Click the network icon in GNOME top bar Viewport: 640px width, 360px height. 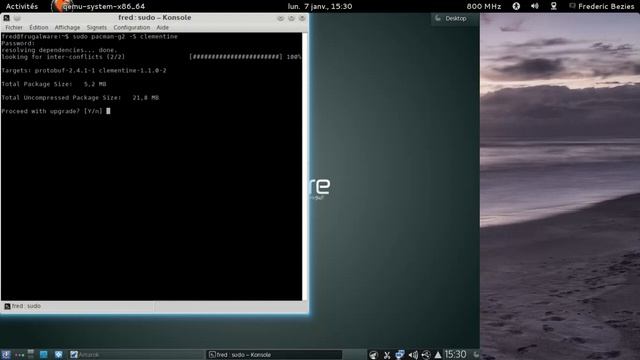(553, 6)
